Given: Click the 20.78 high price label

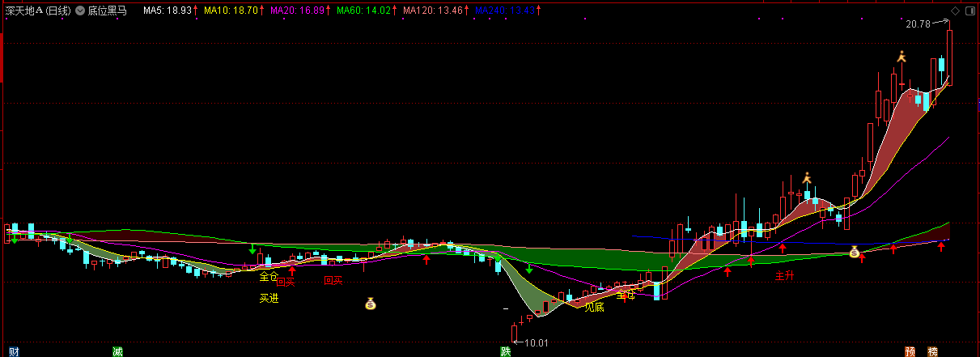Looking at the screenshot, I should point(918,24).
